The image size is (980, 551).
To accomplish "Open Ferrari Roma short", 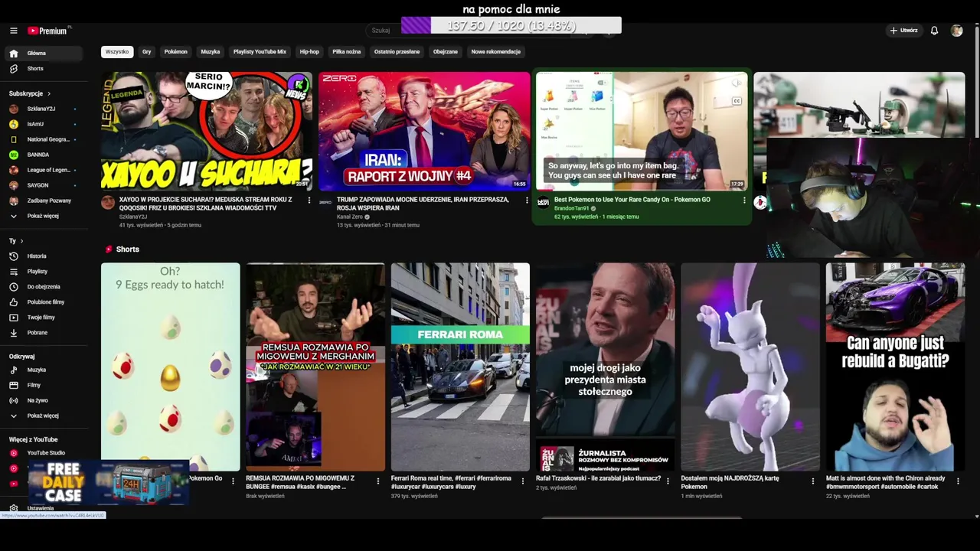I will 460,367.
